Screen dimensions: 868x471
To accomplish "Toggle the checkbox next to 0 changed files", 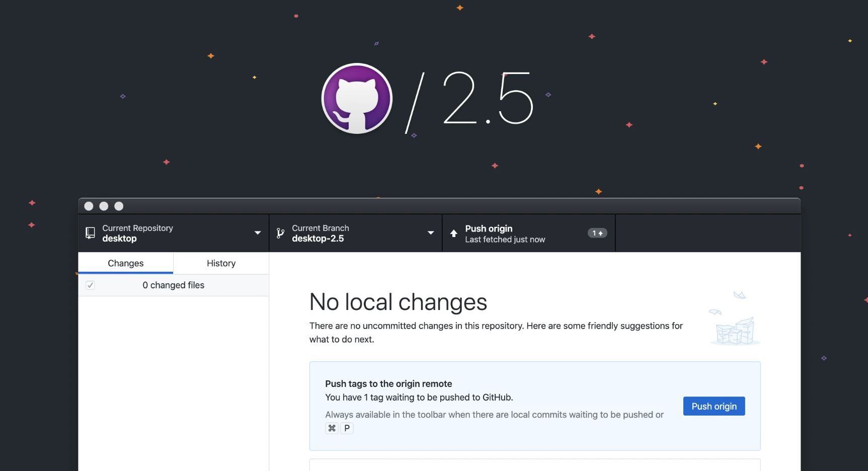I will 90,285.
